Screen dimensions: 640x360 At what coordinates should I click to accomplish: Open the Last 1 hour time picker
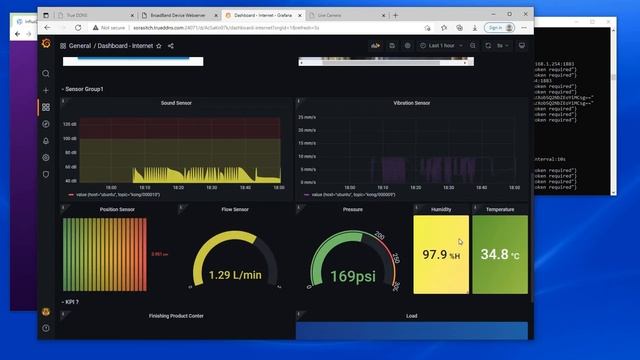441,45
